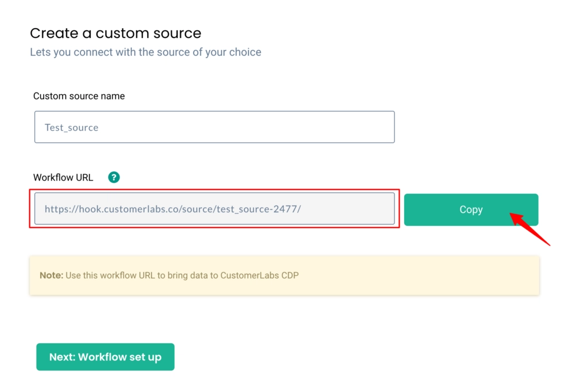Select the Custom source name label
588x388 pixels.
point(79,96)
